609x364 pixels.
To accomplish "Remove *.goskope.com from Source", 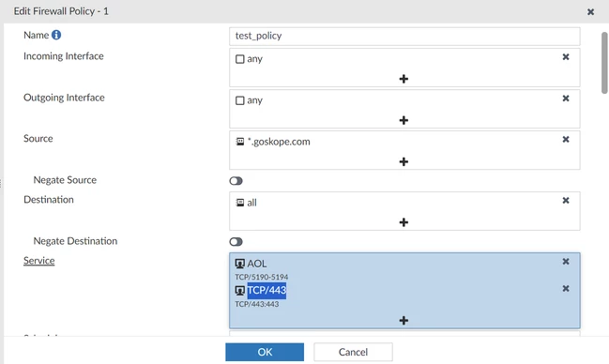I will tap(566, 140).
